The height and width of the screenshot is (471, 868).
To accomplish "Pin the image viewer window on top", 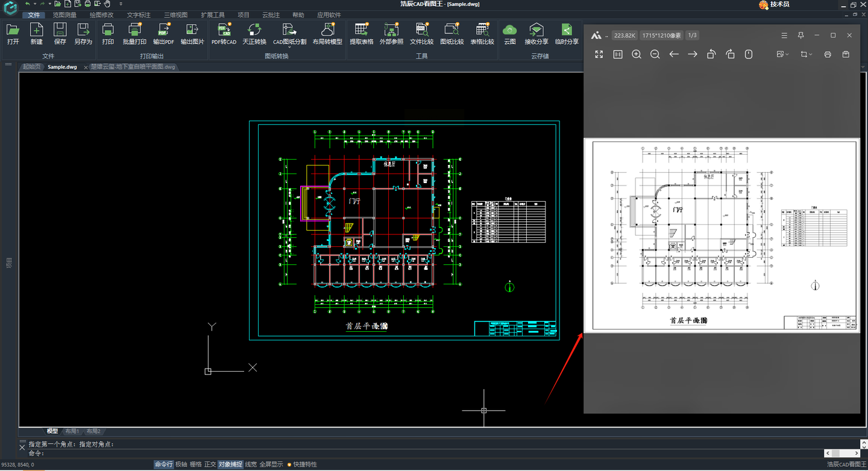I will click(x=800, y=36).
